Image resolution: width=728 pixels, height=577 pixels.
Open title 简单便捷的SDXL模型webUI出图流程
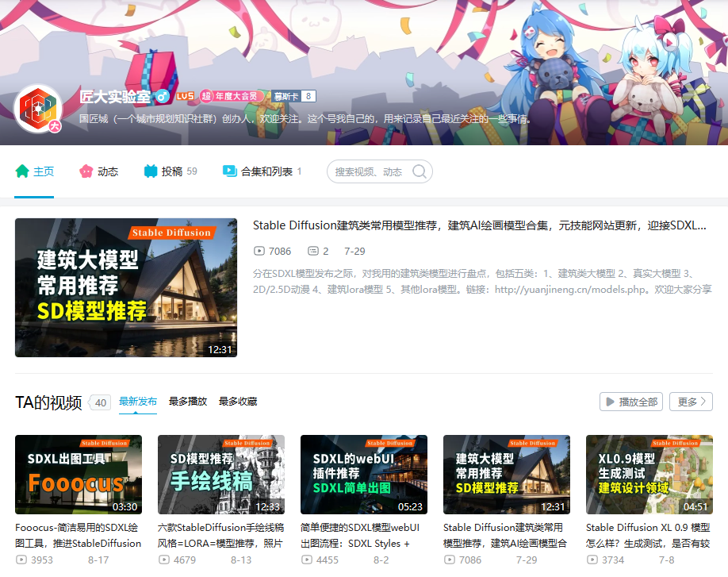[360, 535]
